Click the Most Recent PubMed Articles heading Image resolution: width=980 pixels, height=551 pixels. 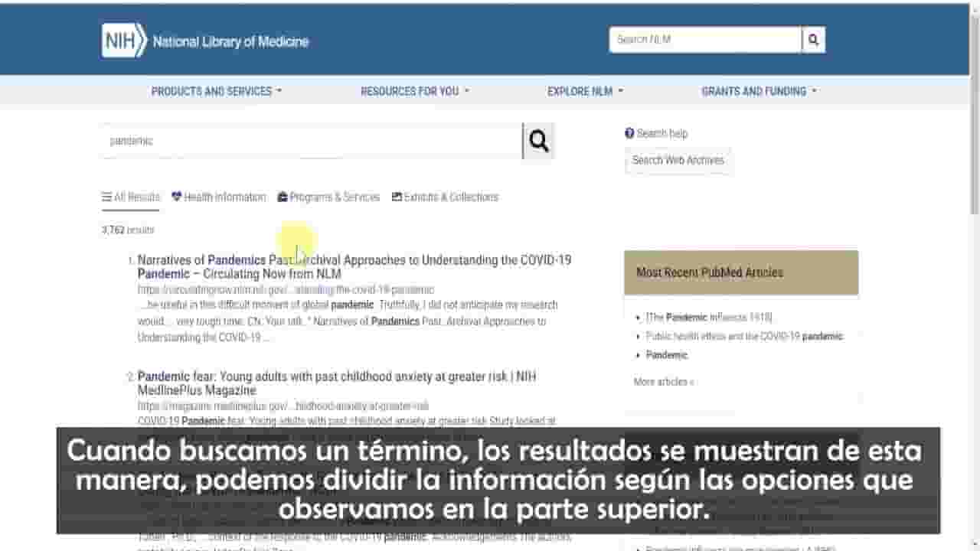click(710, 272)
